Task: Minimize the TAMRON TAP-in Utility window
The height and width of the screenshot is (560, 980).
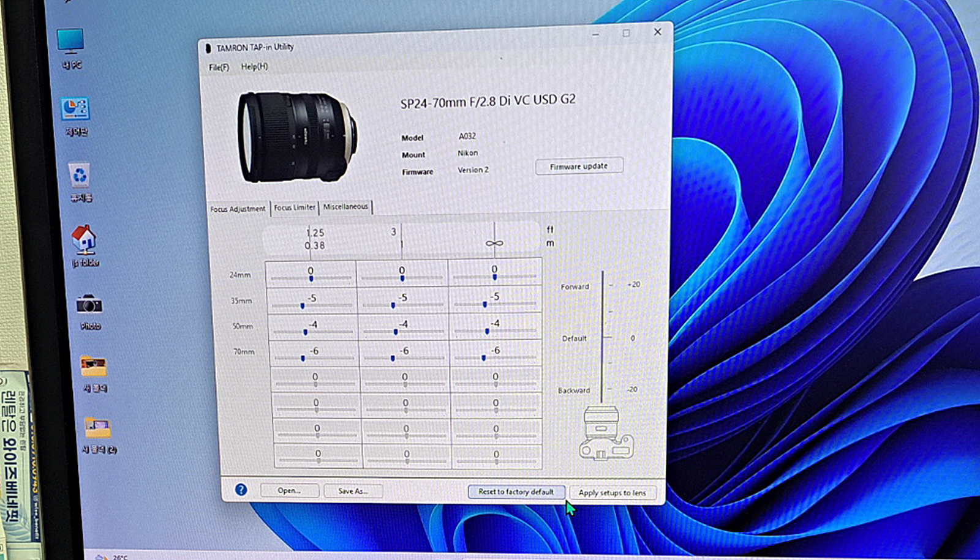Action: point(595,34)
